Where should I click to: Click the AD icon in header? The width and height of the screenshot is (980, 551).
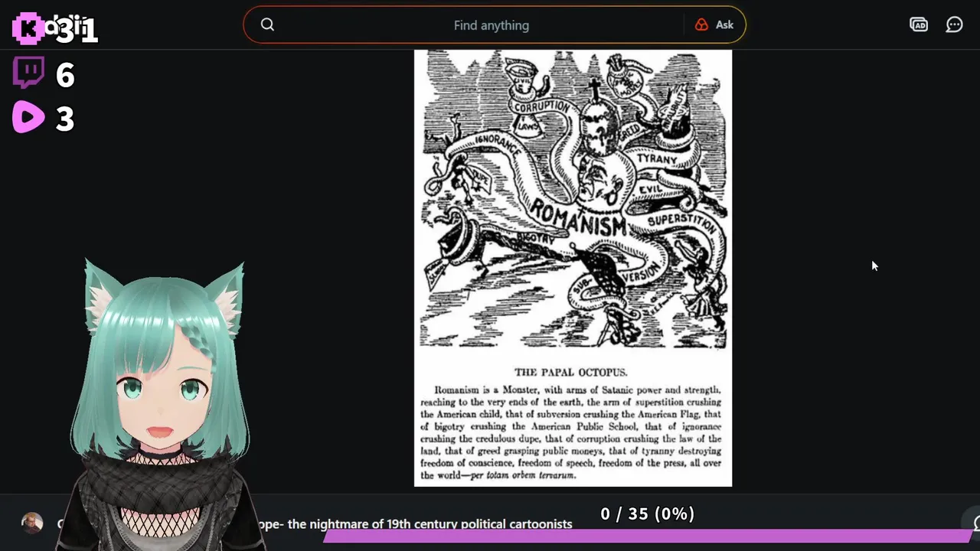[x=919, y=25]
